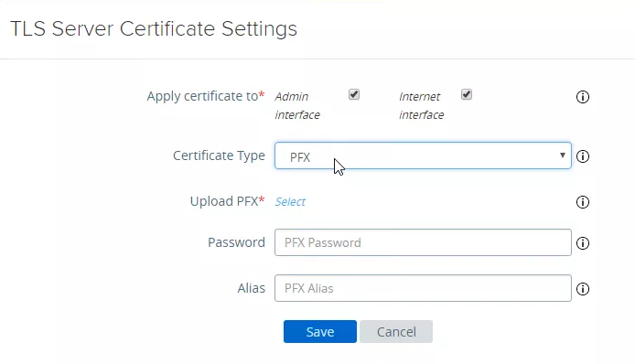The height and width of the screenshot is (364, 635).
Task: Focus the PFX Password input field
Action: pyautogui.click(x=423, y=242)
